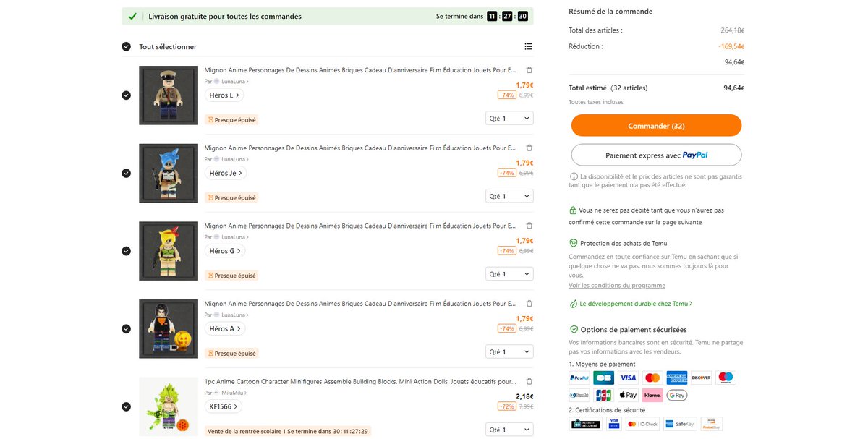Open the list options icon beside Tout sélectionner
This screenshot has width=868, height=439.
coord(529,46)
